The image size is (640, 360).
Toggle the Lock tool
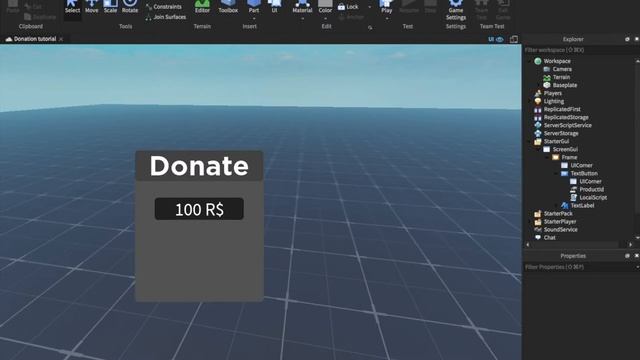click(348, 7)
